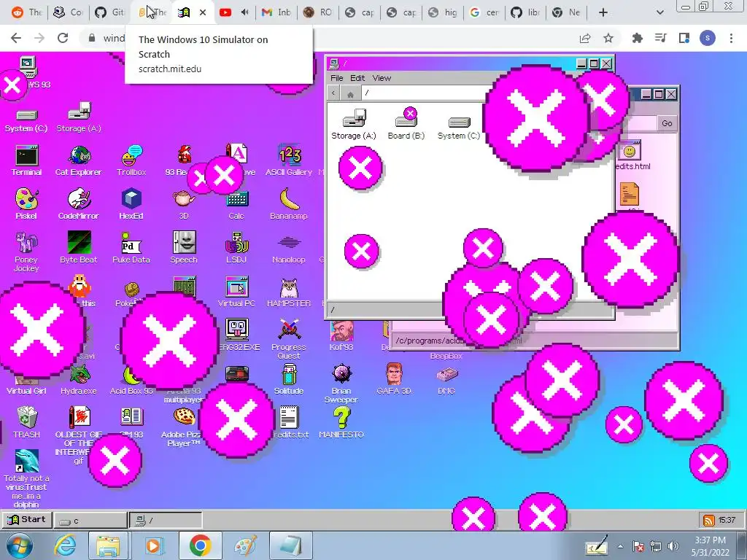Launch the Piskel paint app
The height and width of the screenshot is (560, 747).
coord(27,204)
